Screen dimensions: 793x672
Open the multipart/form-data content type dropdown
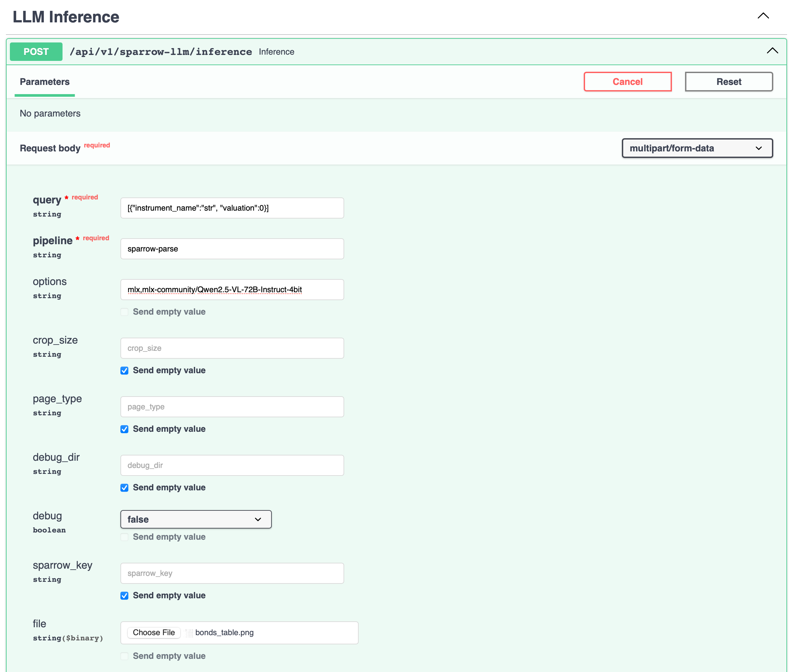pos(697,148)
